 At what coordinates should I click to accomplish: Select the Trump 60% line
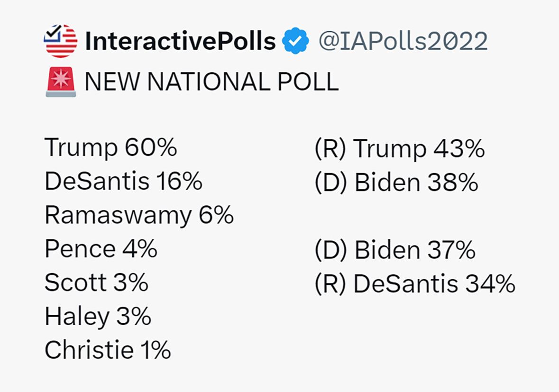[x=111, y=147]
